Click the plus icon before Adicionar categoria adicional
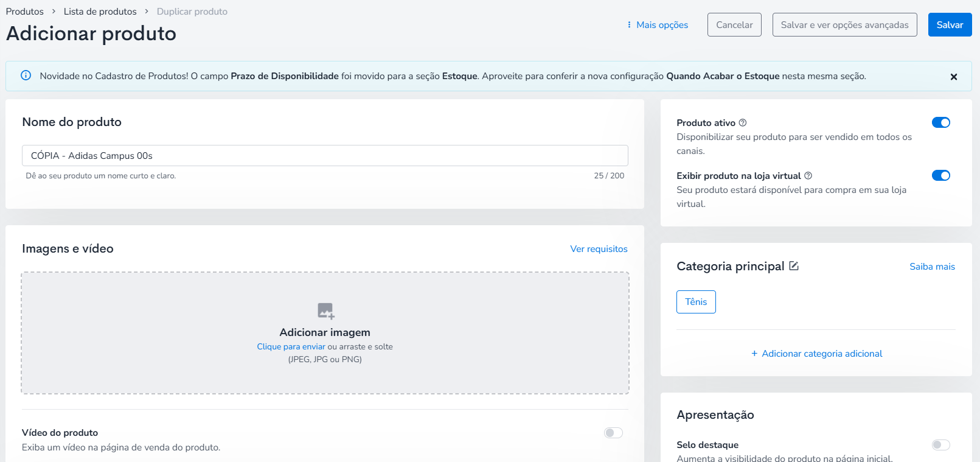Viewport: 980px width, 462px height. pyautogui.click(x=754, y=354)
